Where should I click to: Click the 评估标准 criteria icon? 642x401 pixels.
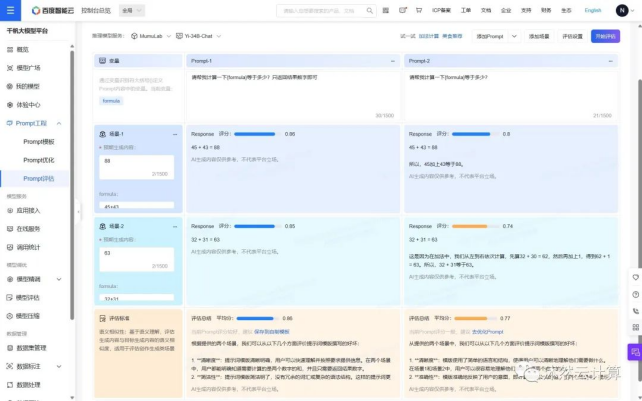tap(103, 318)
